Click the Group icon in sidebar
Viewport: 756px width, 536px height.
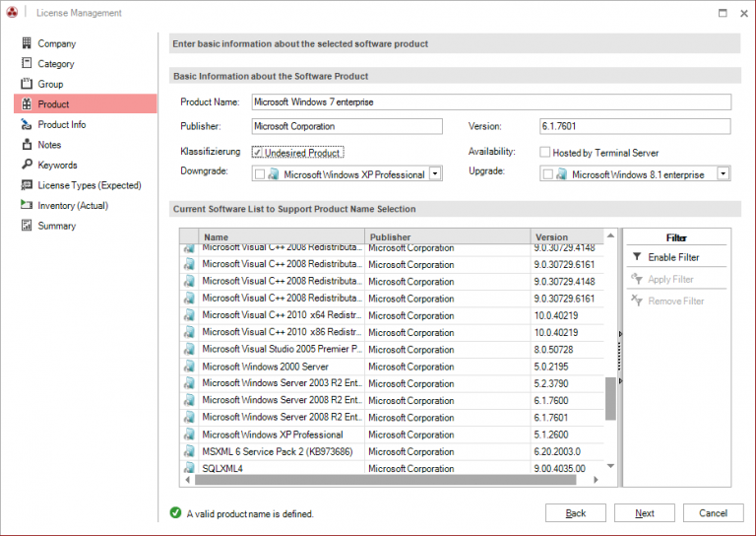(x=27, y=84)
